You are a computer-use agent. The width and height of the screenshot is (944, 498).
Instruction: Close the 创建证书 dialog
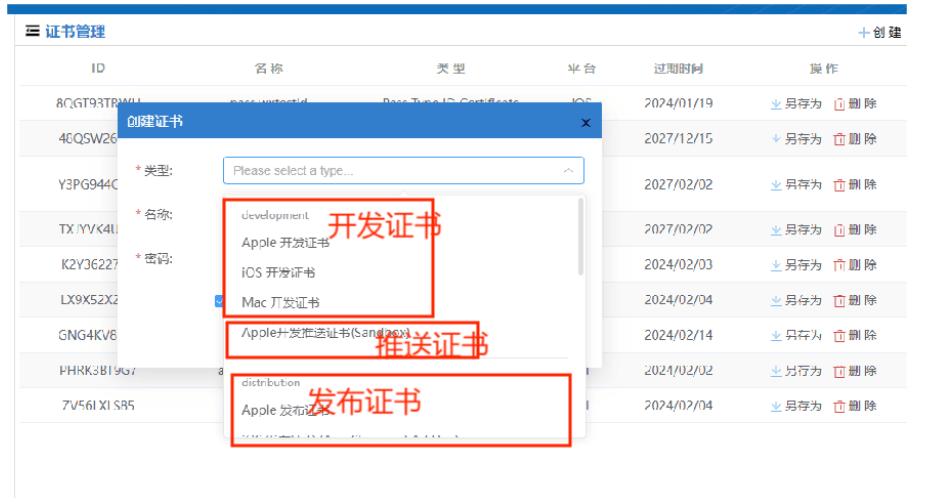click(x=586, y=123)
